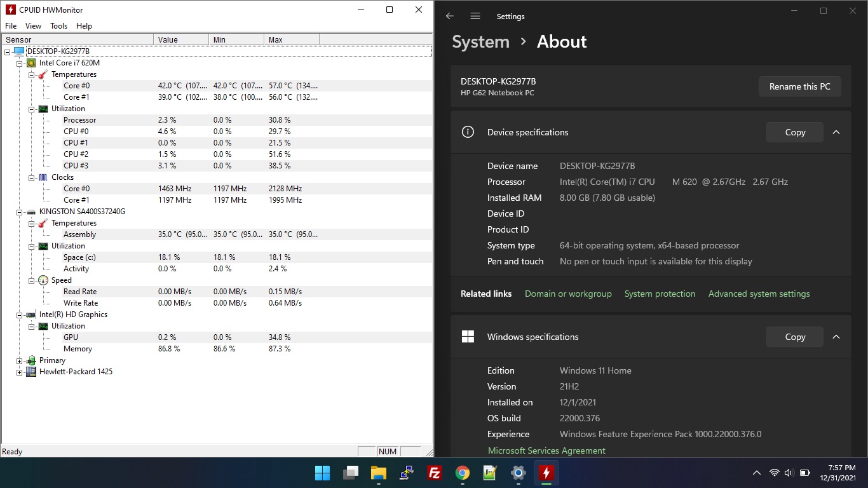Click the KINGSTON SA400S37240G drive icon

click(31, 212)
